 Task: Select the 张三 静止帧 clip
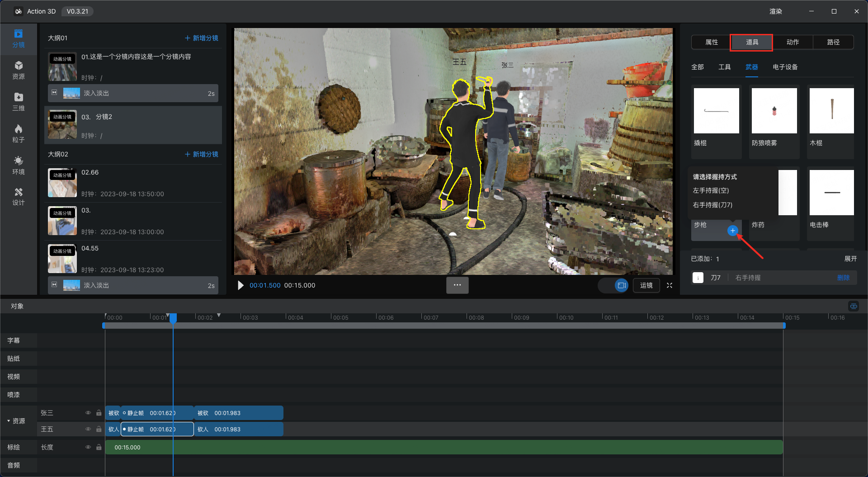tap(157, 413)
